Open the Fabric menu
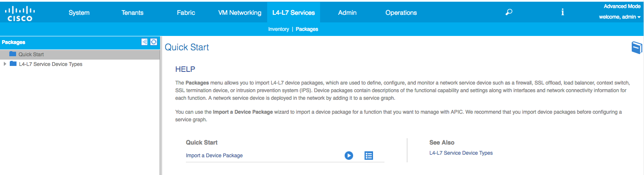The height and width of the screenshot is (175, 644). pyautogui.click(x=186, y=13)
